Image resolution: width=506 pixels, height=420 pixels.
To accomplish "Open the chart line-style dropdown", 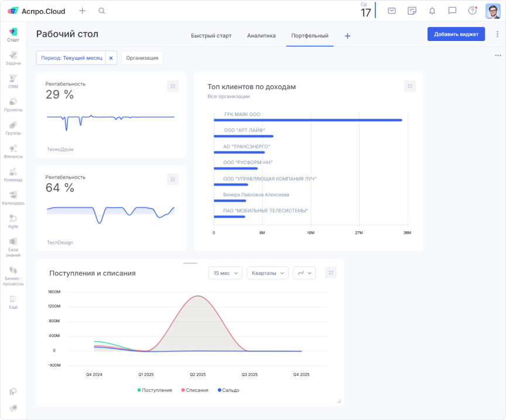I will 304,272.
